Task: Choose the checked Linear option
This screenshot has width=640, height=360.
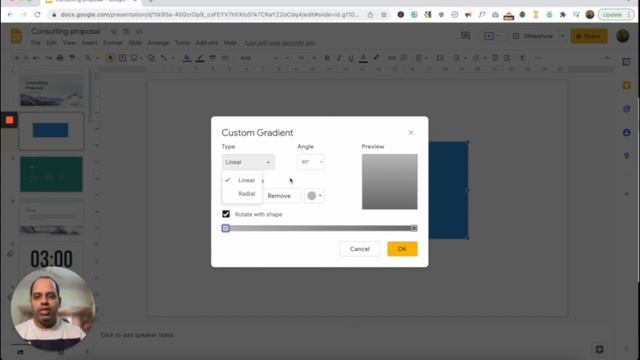Action: coord(246,180)
